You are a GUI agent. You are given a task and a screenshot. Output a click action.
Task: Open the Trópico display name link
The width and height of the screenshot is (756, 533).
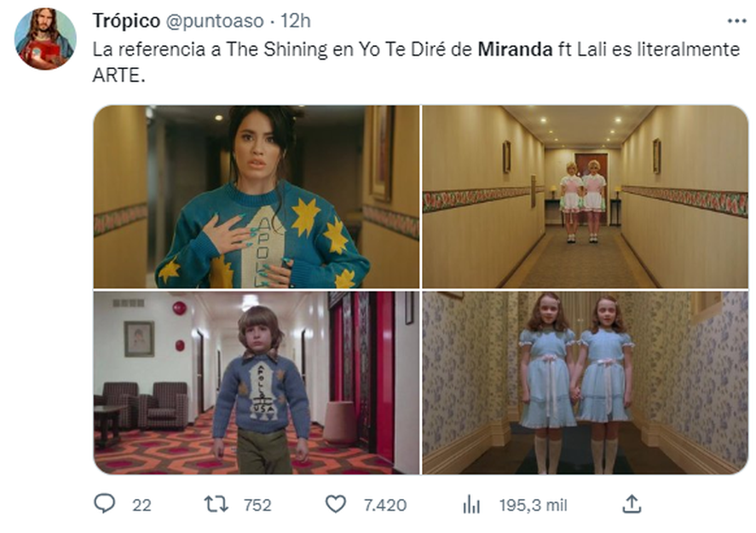126,21
